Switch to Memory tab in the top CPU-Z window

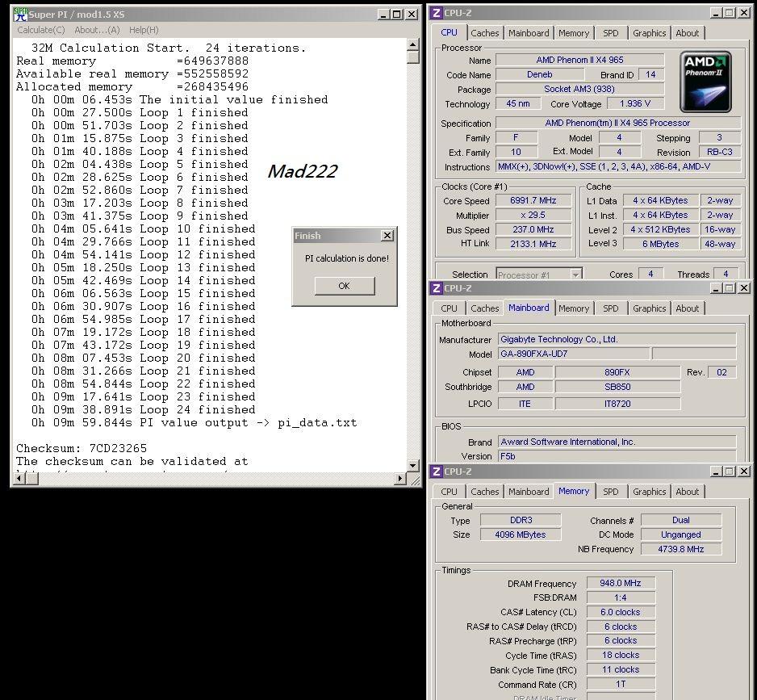[x=574, y=33]
